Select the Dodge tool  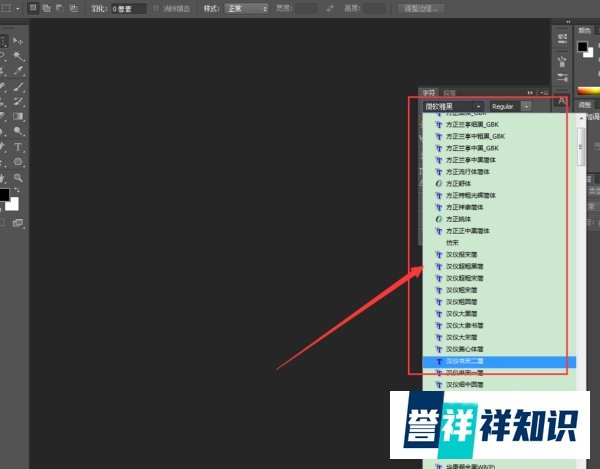pyautogui.click(x=18, y=131)
